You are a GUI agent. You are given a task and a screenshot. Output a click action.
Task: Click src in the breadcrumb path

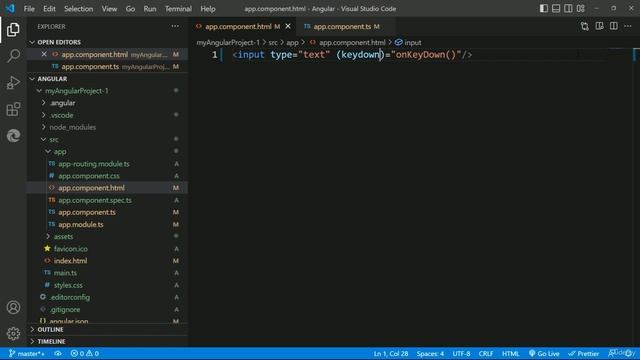point(273,42)
